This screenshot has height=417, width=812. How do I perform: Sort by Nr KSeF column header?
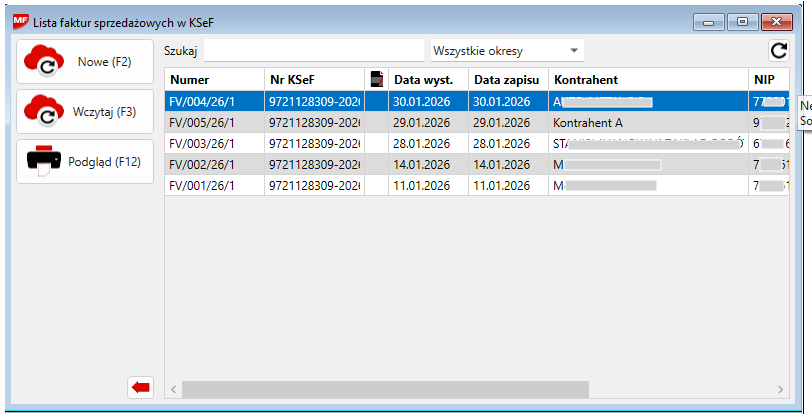(314, 80)
